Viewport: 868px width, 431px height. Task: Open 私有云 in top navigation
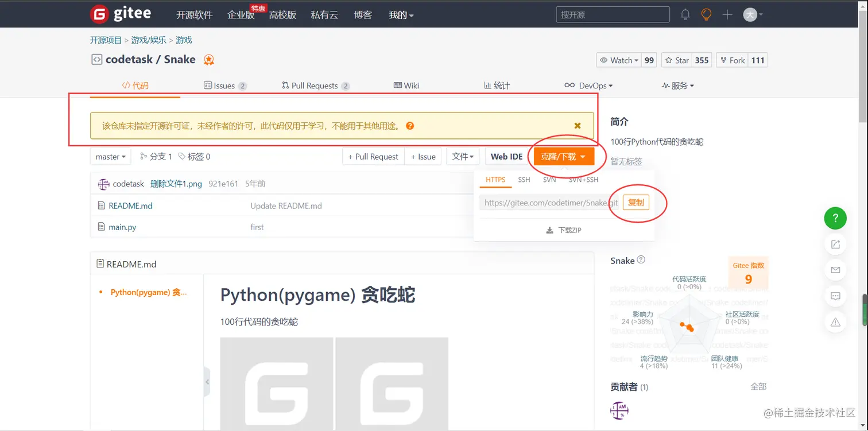(324, 15)
